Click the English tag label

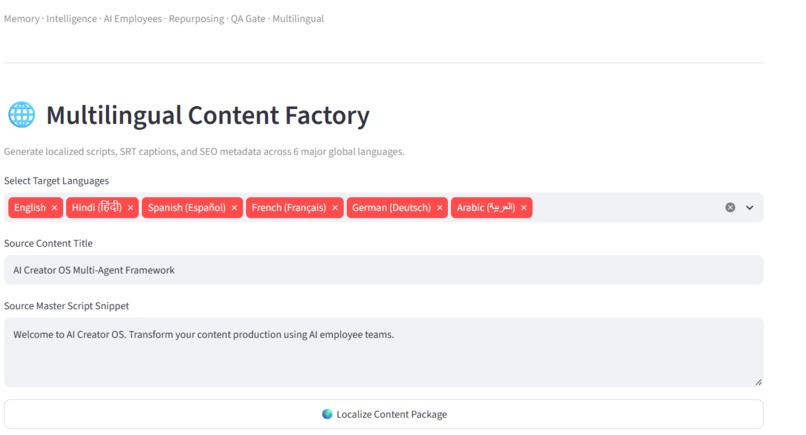pos(30,208)
